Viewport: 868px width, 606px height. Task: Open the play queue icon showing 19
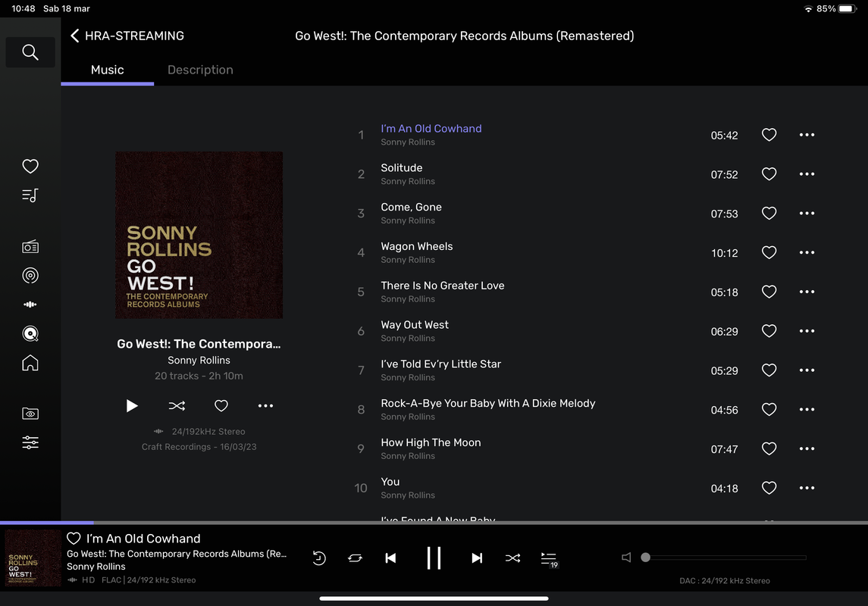tap(549, 559)
